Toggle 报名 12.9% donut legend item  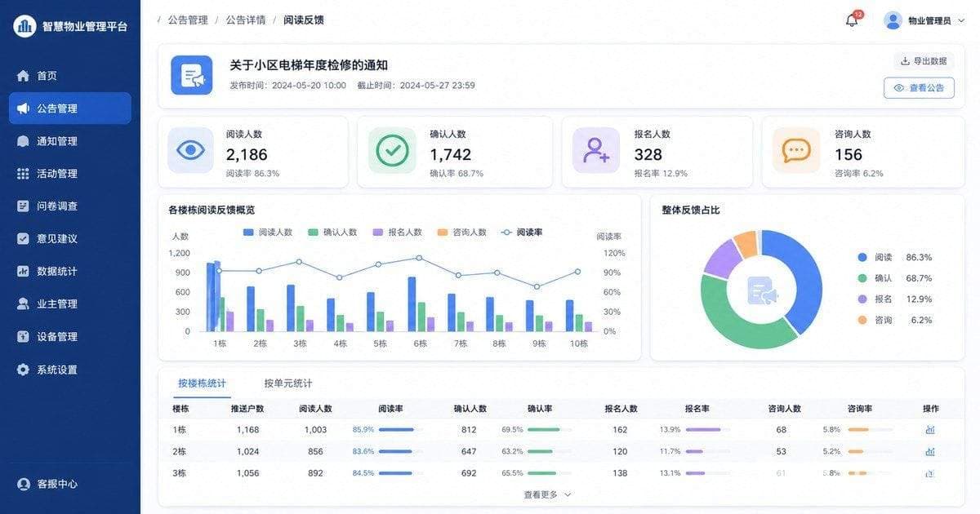click(x=894, y=299)
